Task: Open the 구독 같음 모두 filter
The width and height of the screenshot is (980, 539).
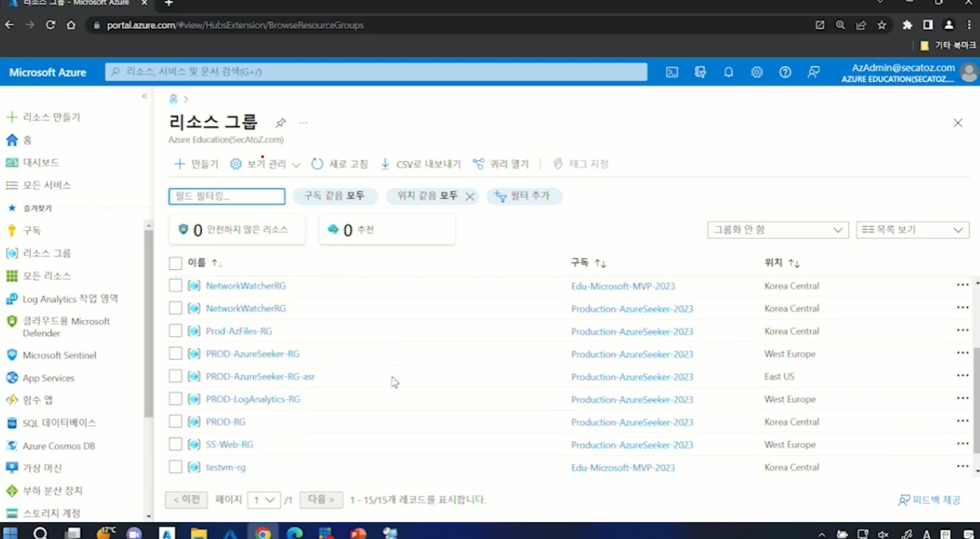Action: [334, 196]
